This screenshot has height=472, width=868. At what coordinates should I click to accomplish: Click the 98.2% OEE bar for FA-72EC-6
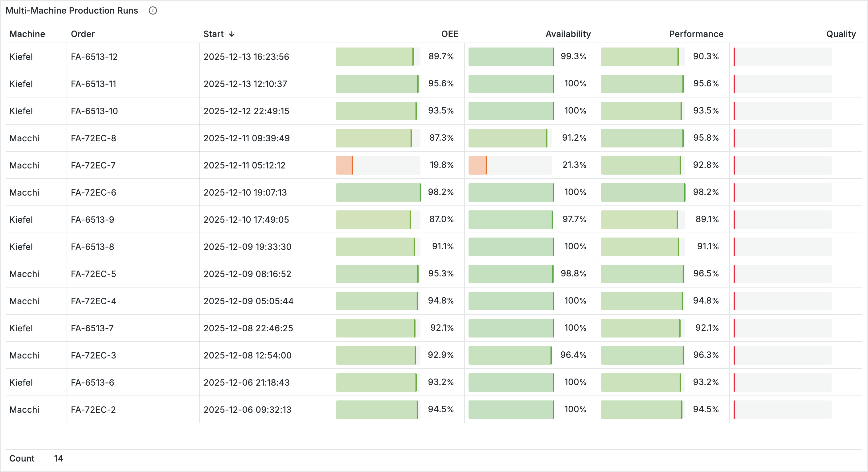[x=378, y=193]
